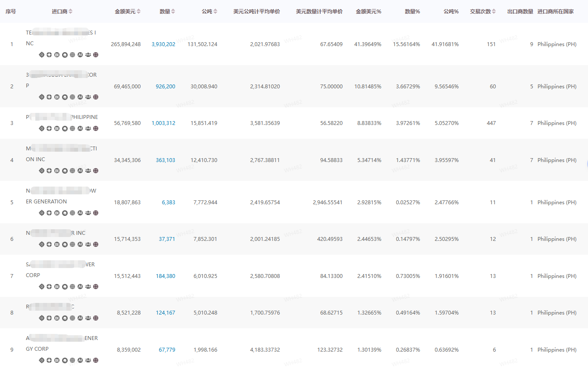Screen dimensions: 588x368
Task: Click the BI icon in row 1
Action: click(57, 55)
